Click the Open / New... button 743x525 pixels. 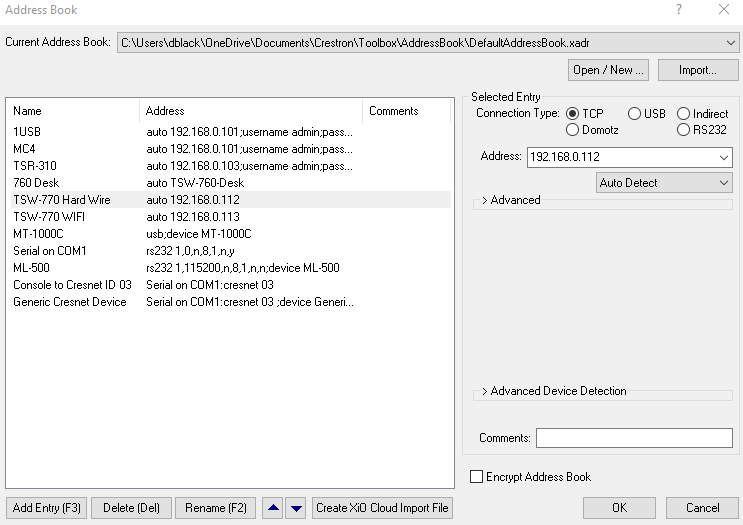[x=608, y=70]
